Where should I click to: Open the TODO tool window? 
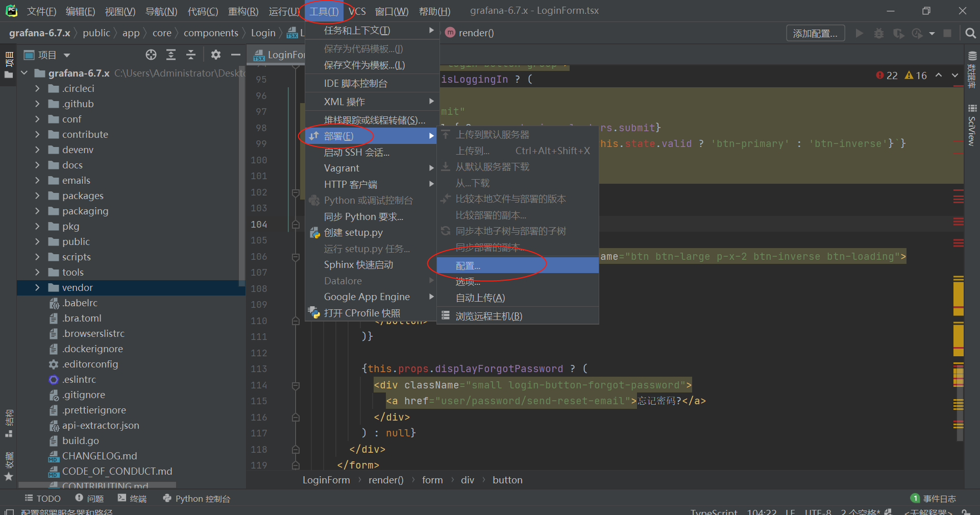[x=43, y=498]
